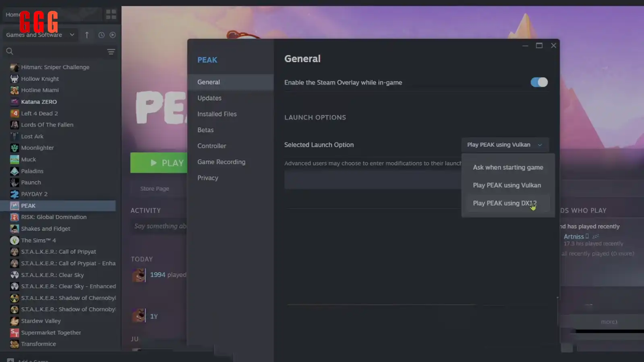Image resolution: width=644 pixels, height=362 pixels.
Task: Open the Store Page link
Action: point(155,188)
